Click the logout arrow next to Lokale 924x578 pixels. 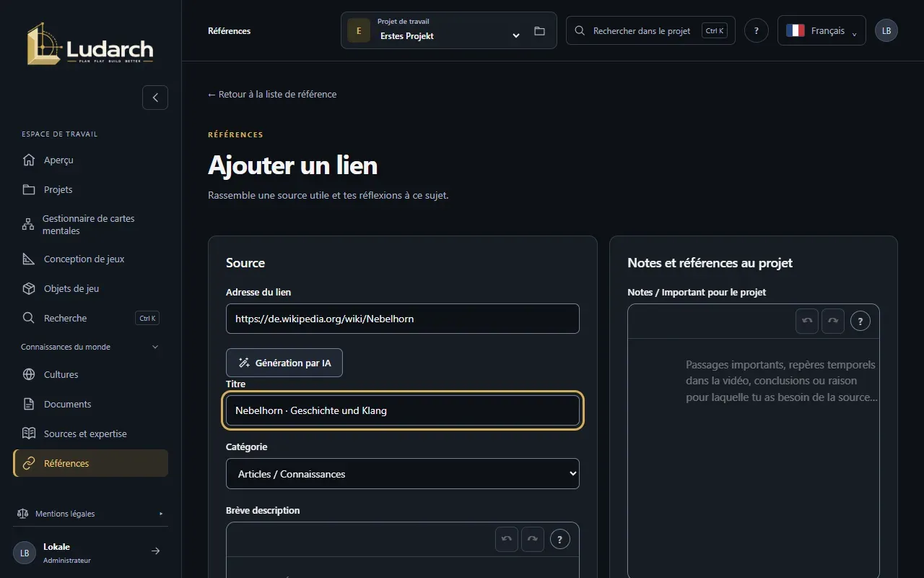click(x=155, y=551)
